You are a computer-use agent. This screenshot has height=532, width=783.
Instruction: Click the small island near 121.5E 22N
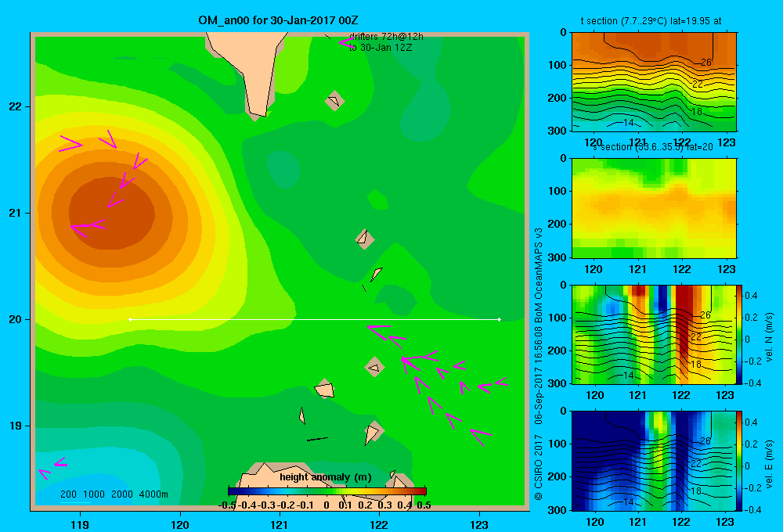334,101
